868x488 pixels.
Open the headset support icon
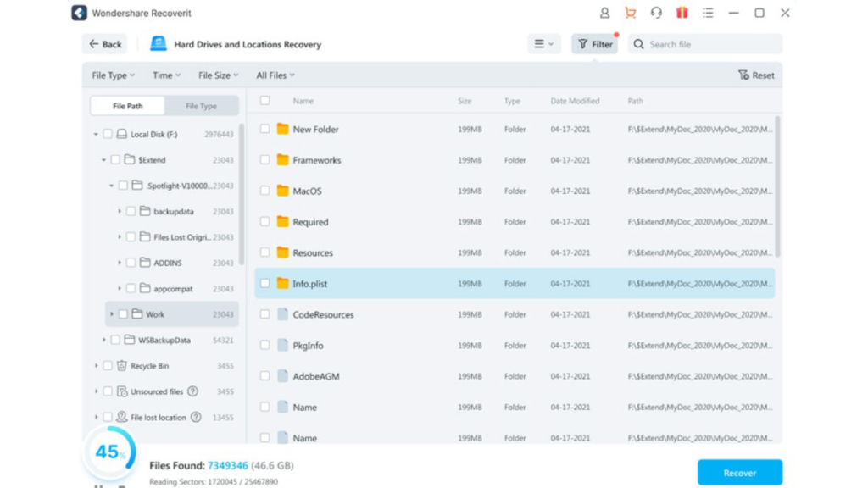[655, 13]
